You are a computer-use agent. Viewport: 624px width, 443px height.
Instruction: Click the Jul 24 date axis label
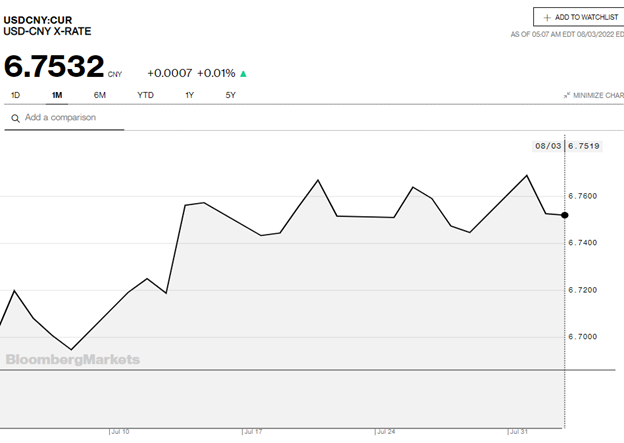[x=385, y=432]
